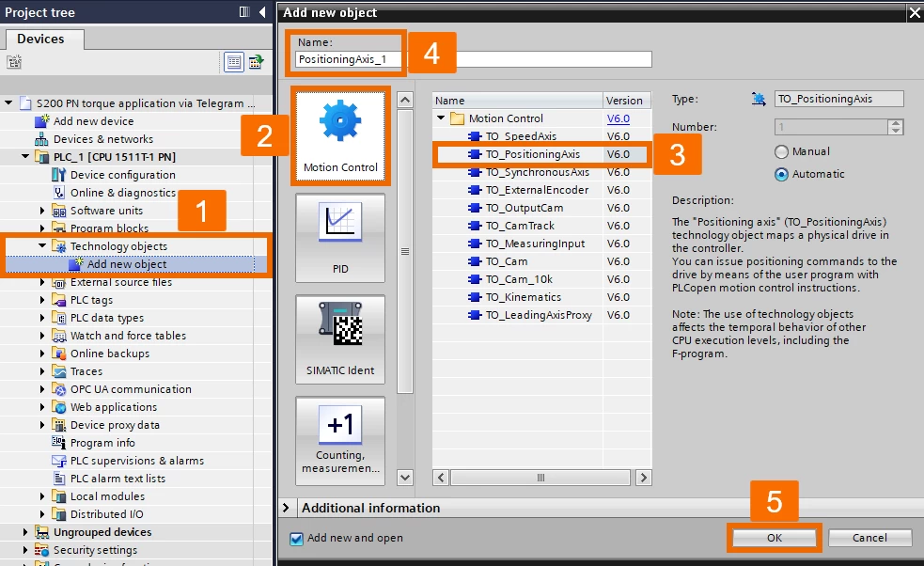The image size is (924, 566).
Task: Click the table view icon in the Devices toolbar
Action: click(x=234, y=62)
